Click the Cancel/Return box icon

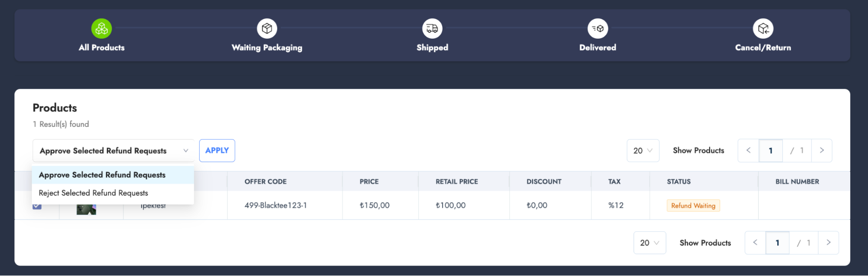pos(763,29)
